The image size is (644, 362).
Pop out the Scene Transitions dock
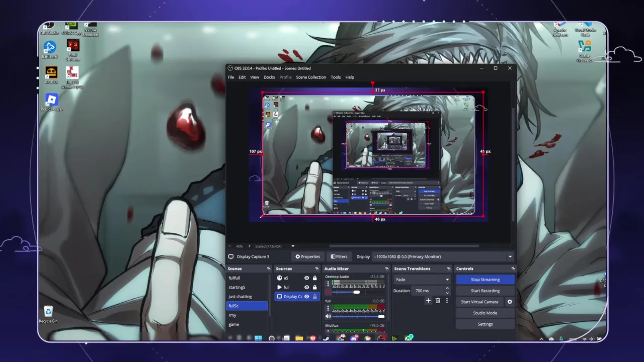click(449, 268)
